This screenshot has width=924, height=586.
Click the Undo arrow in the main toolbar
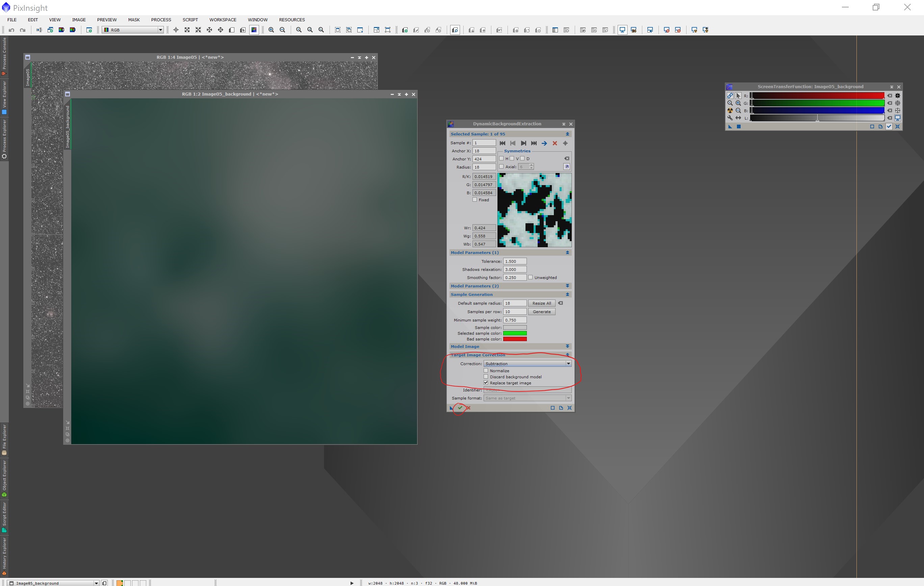click(x=11, y=30)
